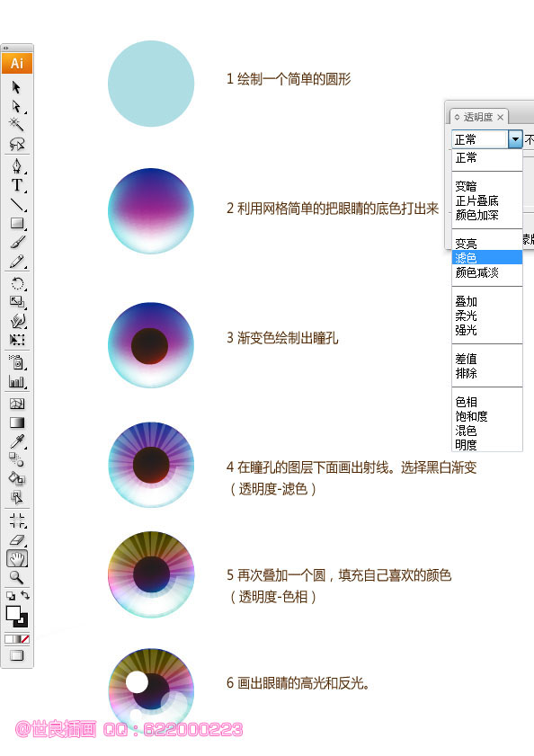Choose the Rectangle tool

coord(17,223)
